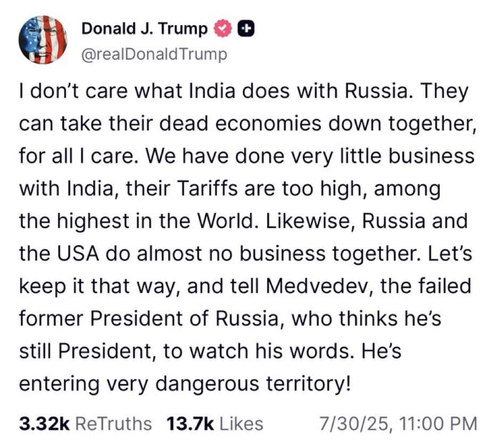Click the phrase dangerous territory!
Screen dimensions: 487x448
253,384
